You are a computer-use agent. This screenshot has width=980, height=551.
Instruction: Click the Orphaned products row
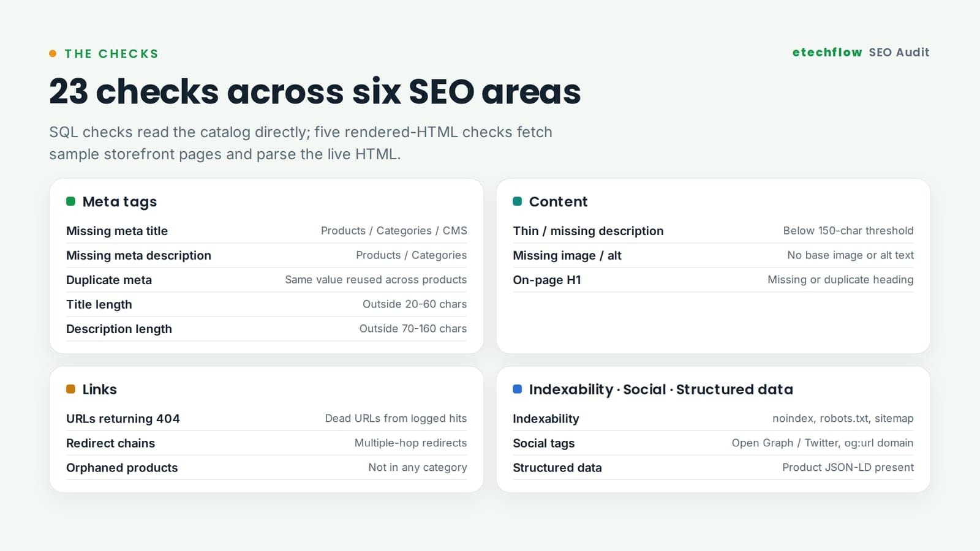pyautogui.click(x=266, y=468)
